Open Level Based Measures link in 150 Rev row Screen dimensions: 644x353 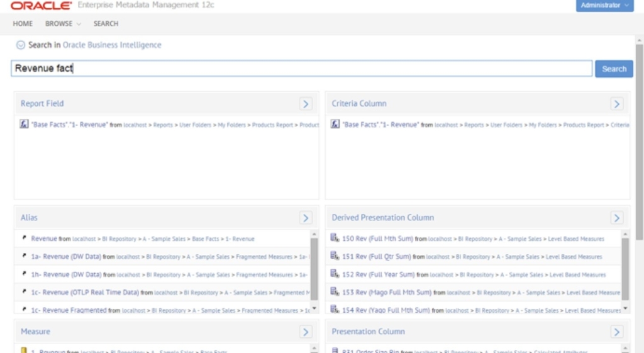576,238
